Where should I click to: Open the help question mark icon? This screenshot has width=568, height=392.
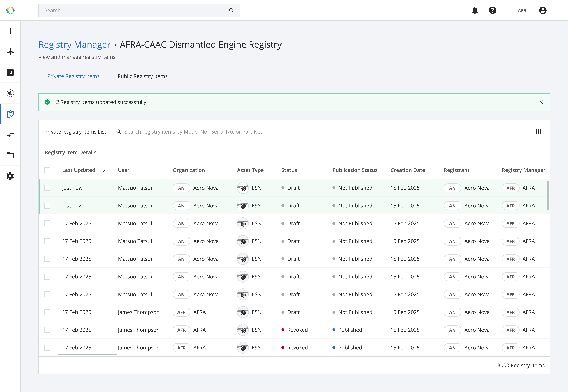(x=492, y=10)
